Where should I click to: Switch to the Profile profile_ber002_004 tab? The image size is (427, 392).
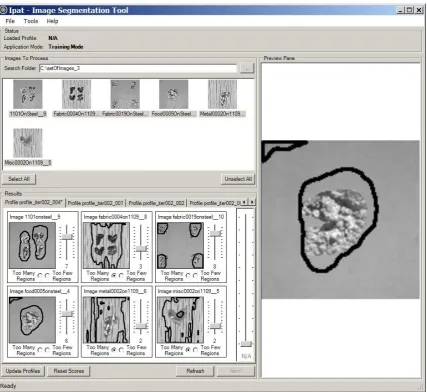(x=34, y=202)
